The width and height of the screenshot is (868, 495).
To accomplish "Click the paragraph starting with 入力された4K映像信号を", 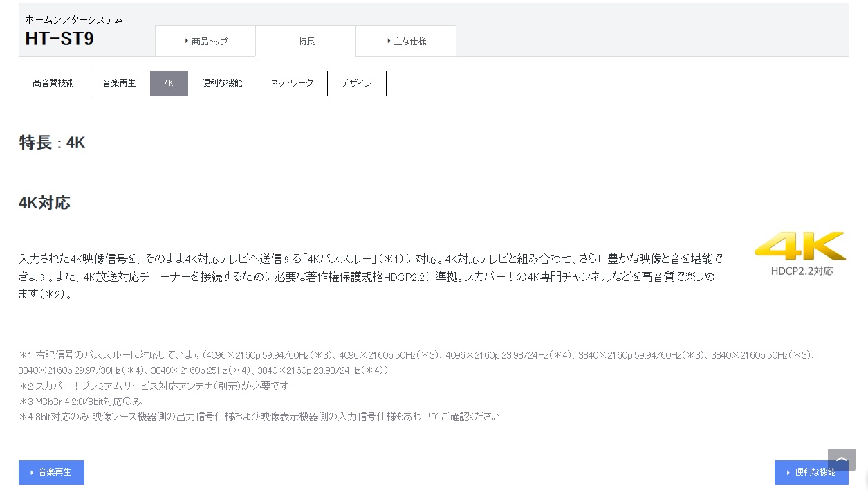I will point(371,276).
